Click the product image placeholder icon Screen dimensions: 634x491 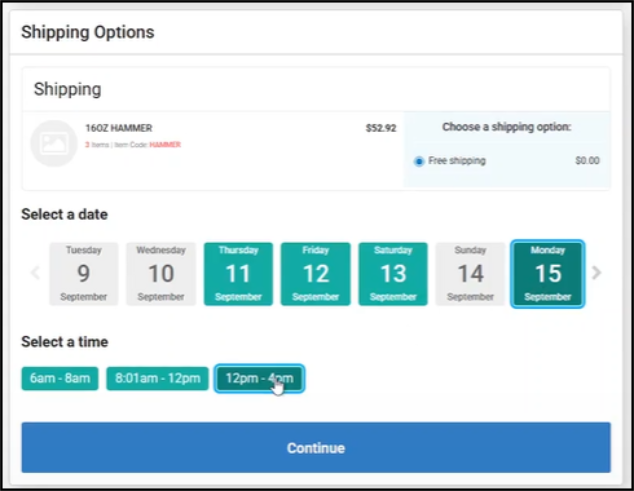53,143
